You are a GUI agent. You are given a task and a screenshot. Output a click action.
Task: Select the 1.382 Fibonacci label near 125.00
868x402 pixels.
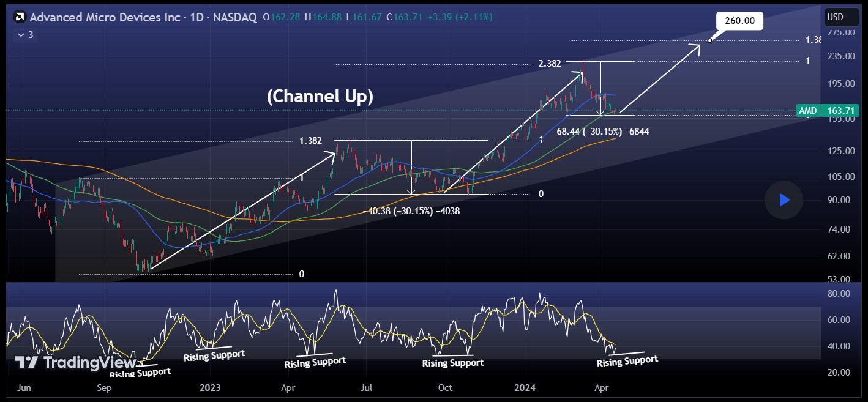pos(310,141)
